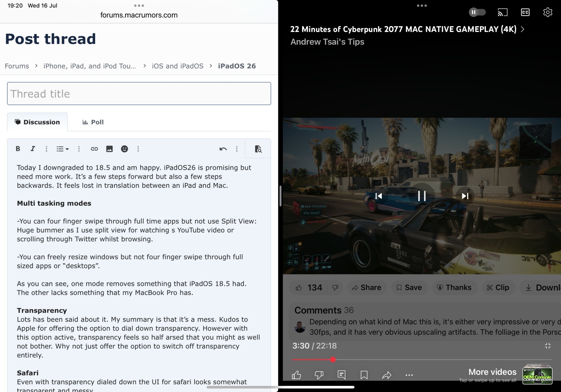Open more text formatting options after italic
This screenshot has width=561, height=392.
coord(47,149)
